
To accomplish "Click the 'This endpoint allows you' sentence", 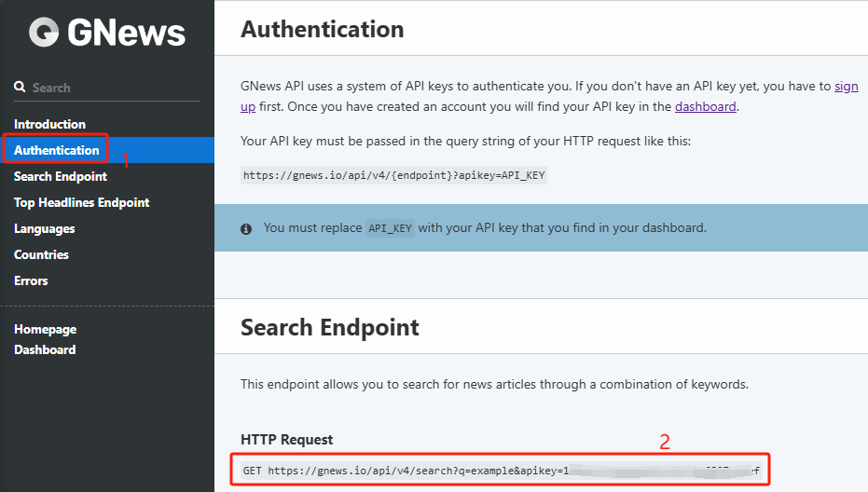I will [494, 384].
